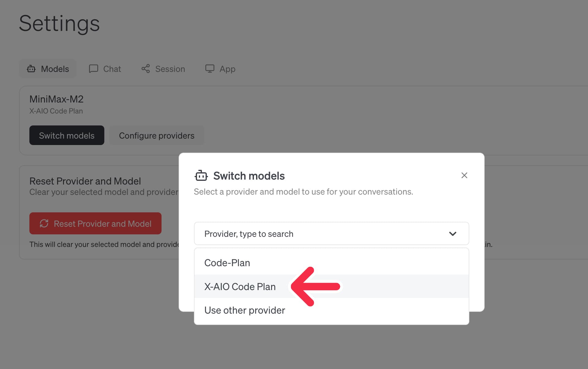Go to the App tab

(227, 69)
